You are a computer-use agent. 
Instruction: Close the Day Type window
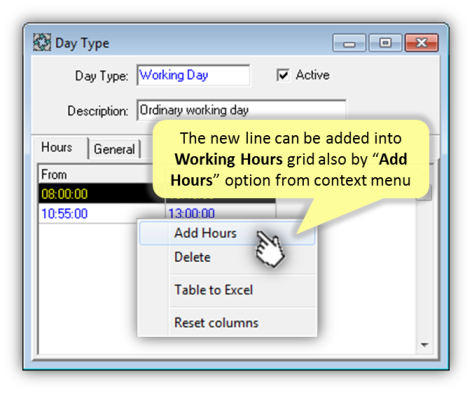[x=421, y=43]
